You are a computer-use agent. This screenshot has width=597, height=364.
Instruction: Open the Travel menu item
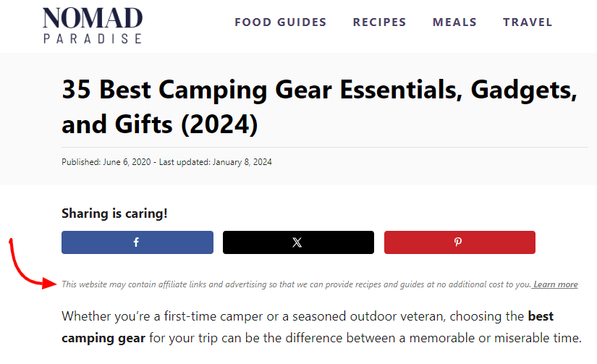pos(528,22)
